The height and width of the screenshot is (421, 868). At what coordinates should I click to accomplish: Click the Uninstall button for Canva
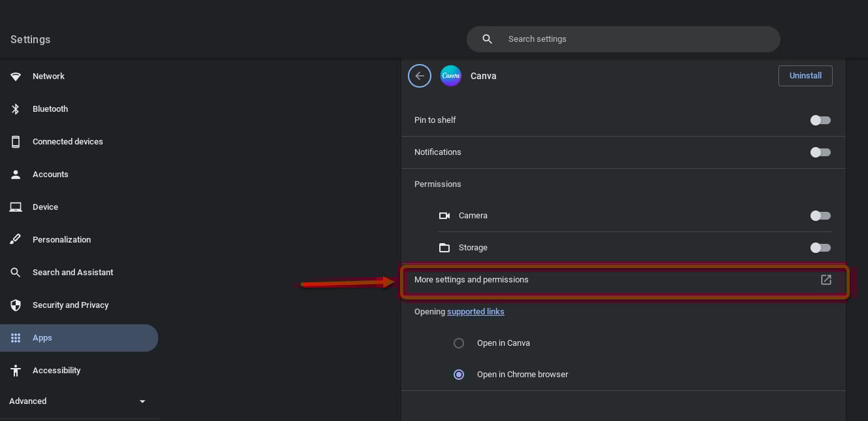(805, 76)
